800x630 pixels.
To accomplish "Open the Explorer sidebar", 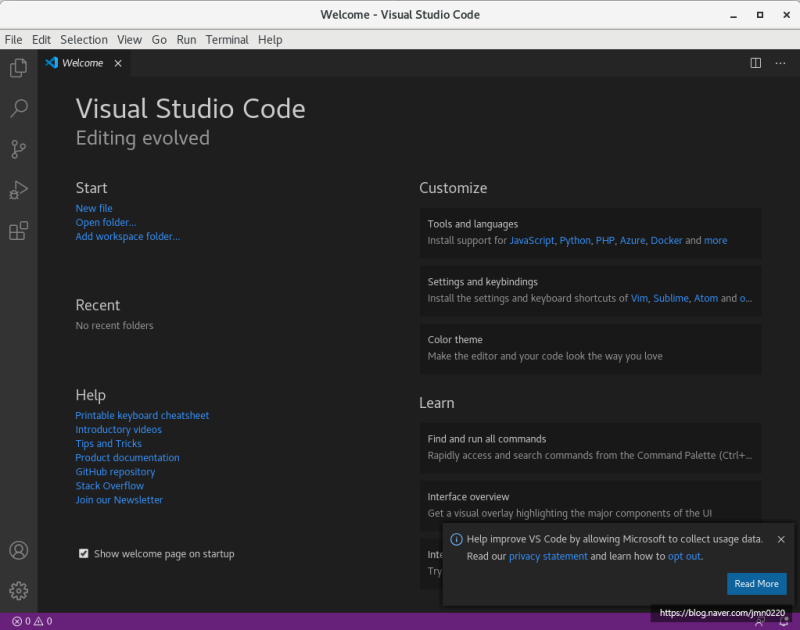I will click(x=18, y=67).
